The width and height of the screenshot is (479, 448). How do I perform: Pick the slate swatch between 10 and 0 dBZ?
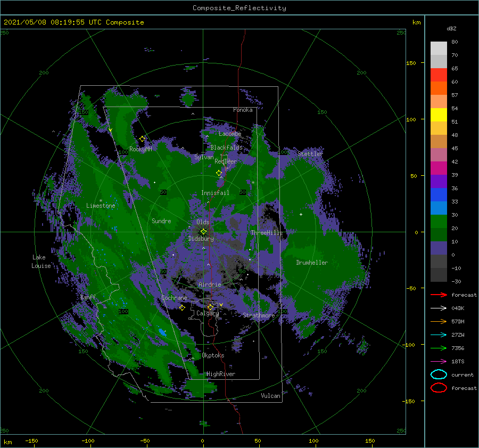[439, 248]
